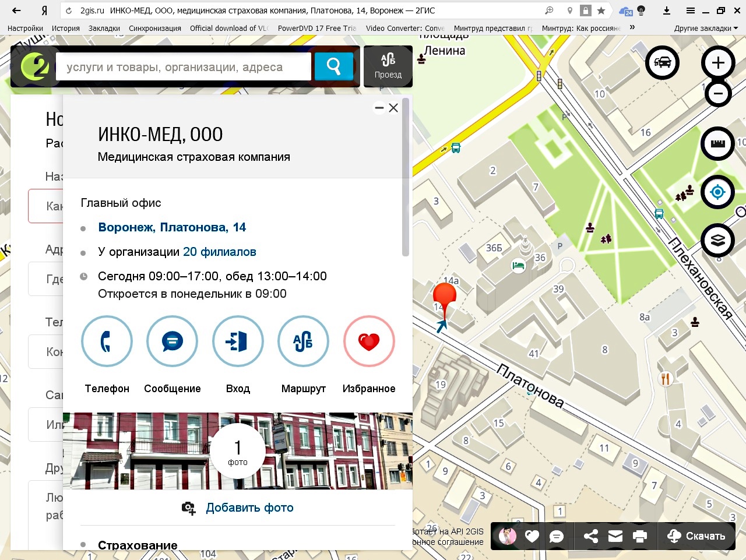Reload the page with refresh icon

69,10
